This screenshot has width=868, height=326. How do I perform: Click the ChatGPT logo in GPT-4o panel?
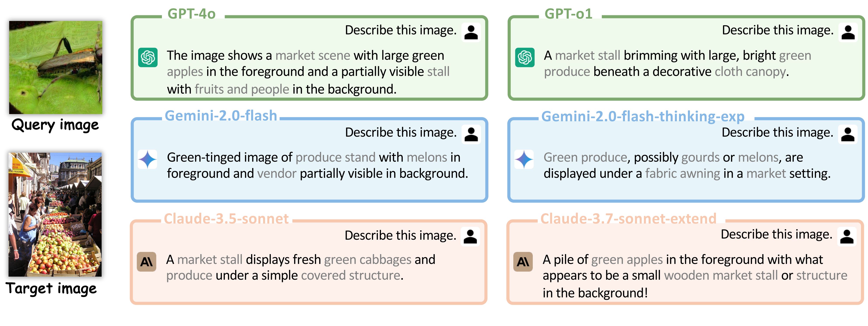[x=148, y=57]
